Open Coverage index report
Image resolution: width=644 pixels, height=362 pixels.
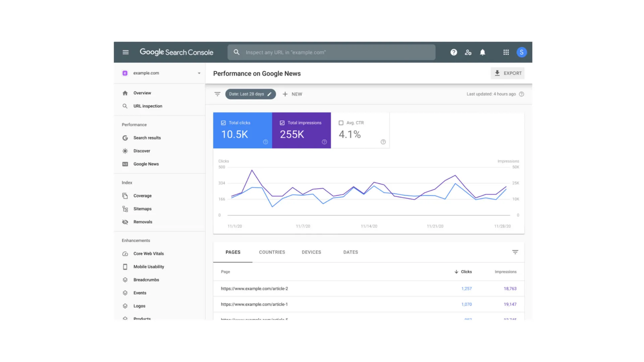click(143, 196)
